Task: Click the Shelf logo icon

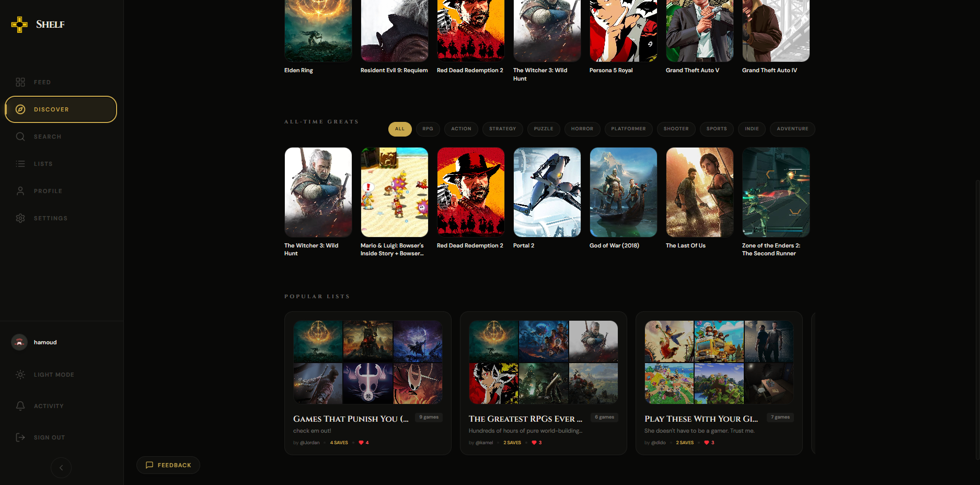Action: pos(19,25)
